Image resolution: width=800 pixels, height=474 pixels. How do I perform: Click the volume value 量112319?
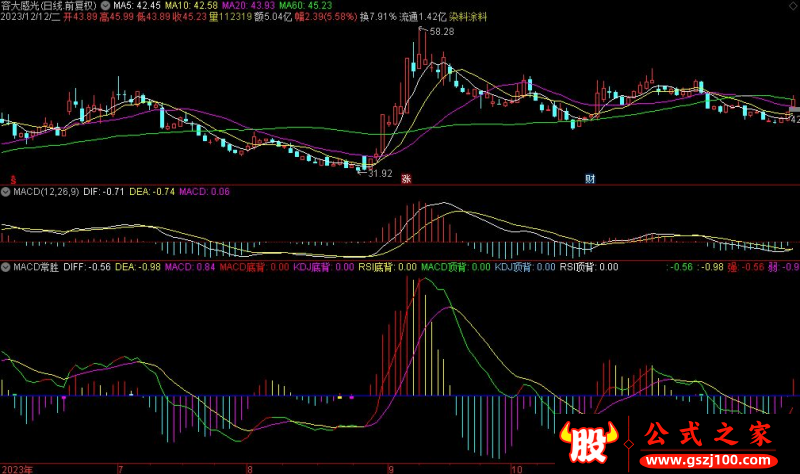[231, 17]
